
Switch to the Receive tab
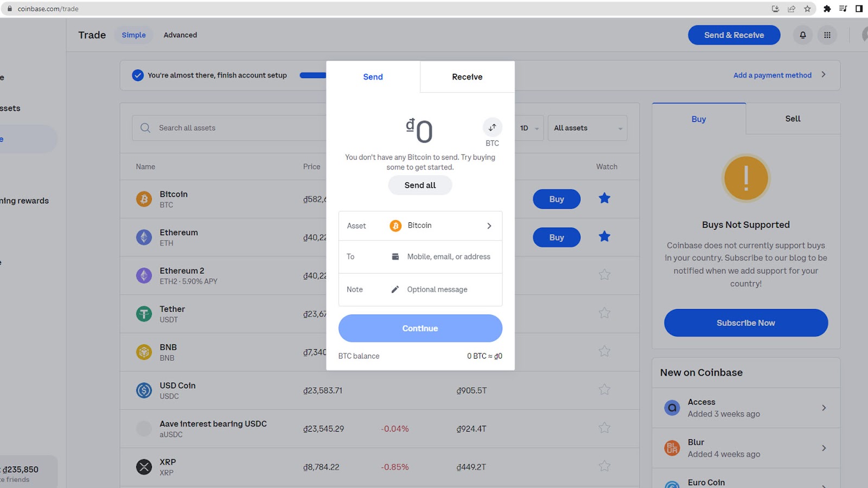(467, 77)
